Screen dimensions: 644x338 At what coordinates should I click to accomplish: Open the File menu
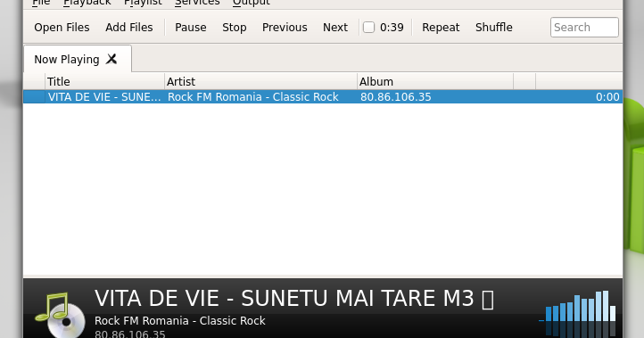tap(41, 3)
